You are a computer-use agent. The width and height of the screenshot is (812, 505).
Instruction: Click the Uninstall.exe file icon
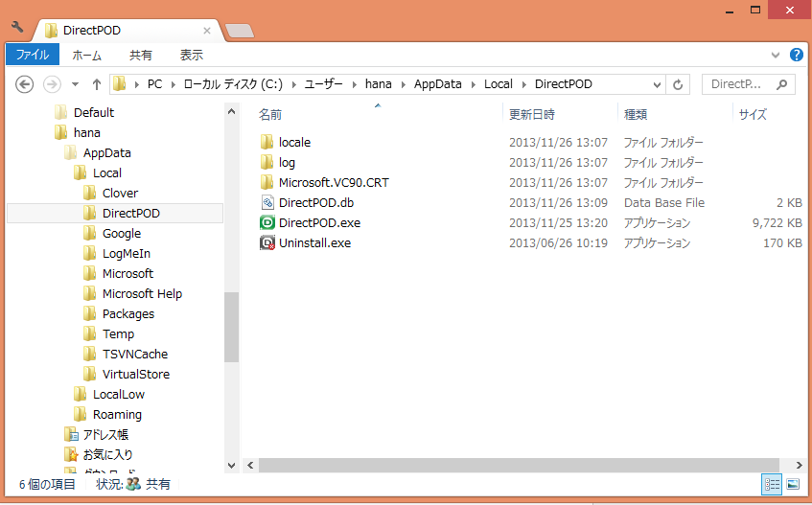[267, 243]
